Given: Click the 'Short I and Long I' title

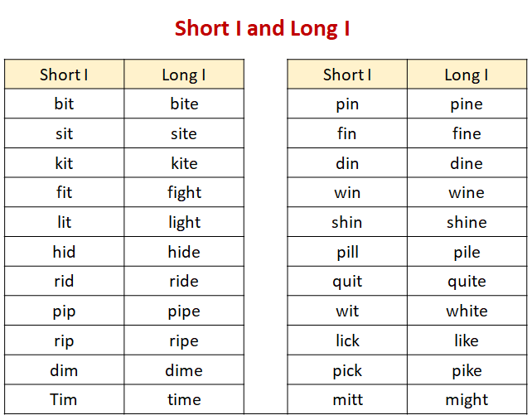Looking at the screenshot, I should (262, 29).
